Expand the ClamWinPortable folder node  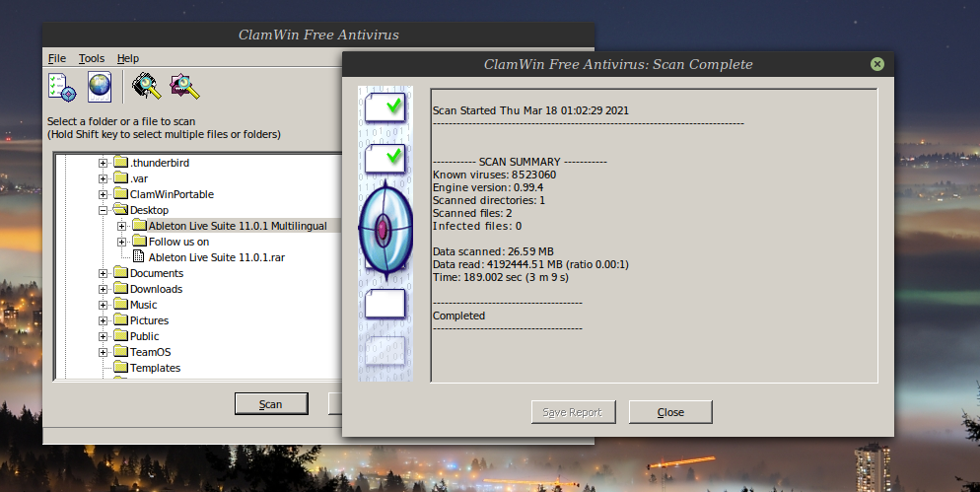[x=103, y=194]
